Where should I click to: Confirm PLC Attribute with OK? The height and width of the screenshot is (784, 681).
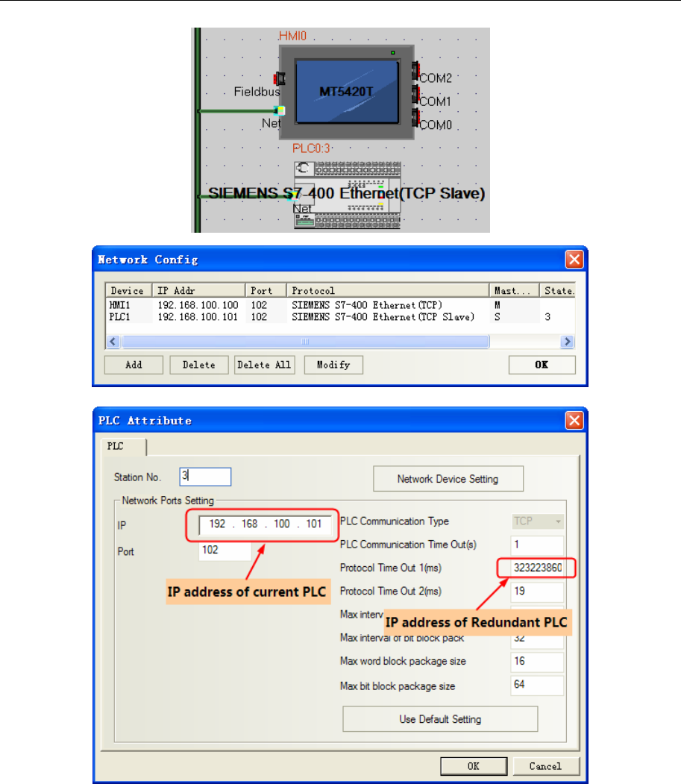pos(474,766)
